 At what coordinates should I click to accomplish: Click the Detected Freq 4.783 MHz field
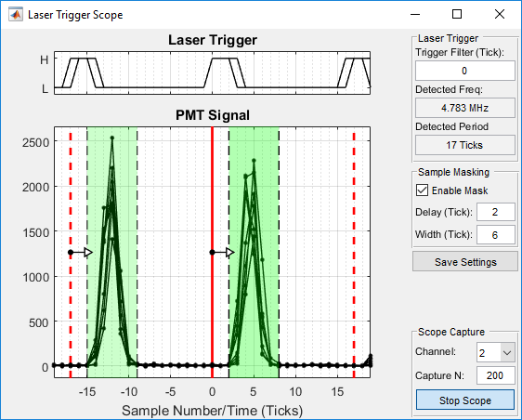[464, 108]
